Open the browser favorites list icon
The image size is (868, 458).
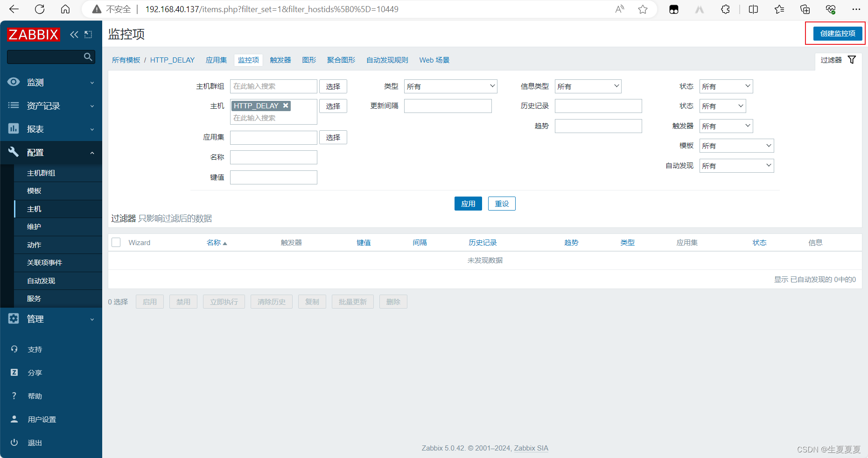[779, 9]
